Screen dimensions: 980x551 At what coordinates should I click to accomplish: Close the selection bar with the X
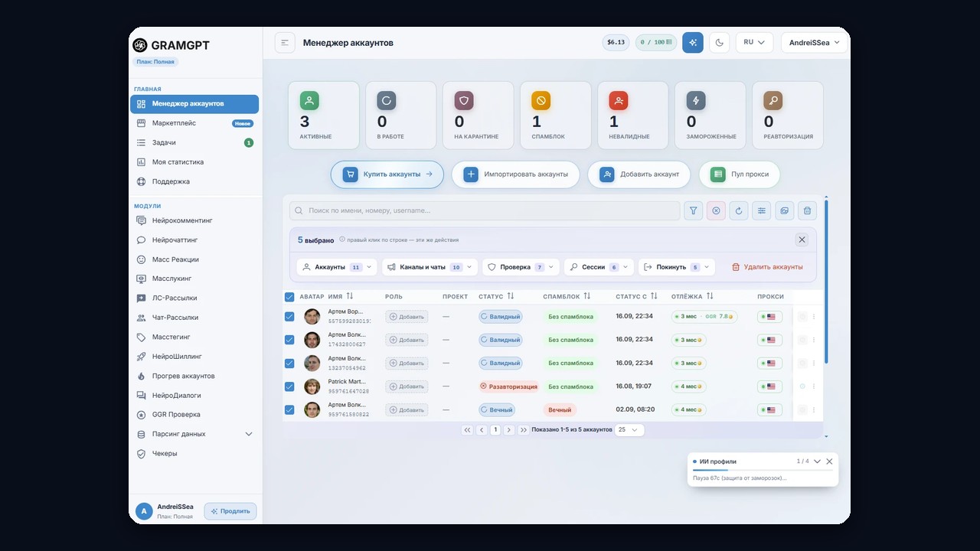802,240
